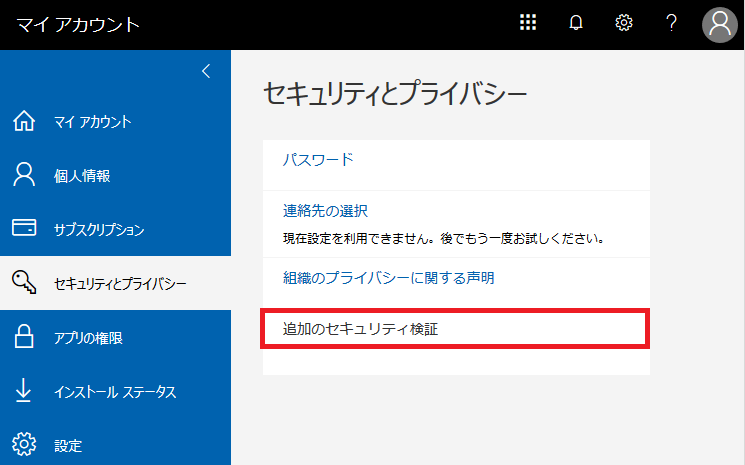Viewport: 745px width, 465px height.
Task: Click the card icon for サブスクリプション
Action: (24, 229)
